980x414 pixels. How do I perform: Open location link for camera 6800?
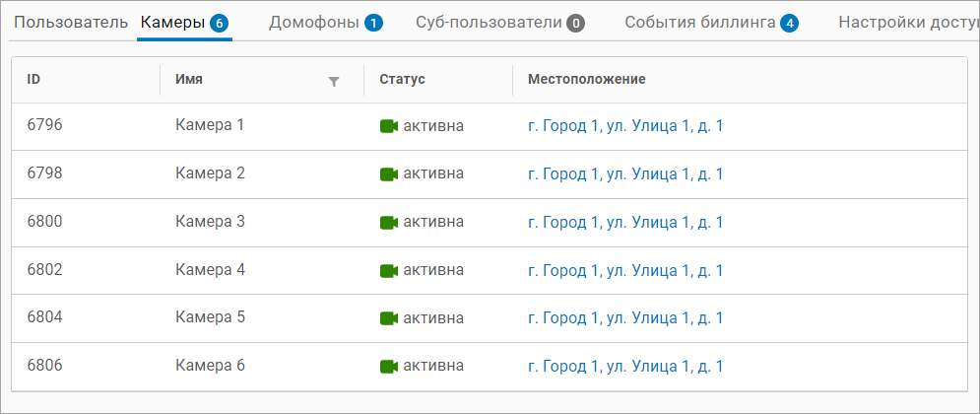(x=625, y=223)
